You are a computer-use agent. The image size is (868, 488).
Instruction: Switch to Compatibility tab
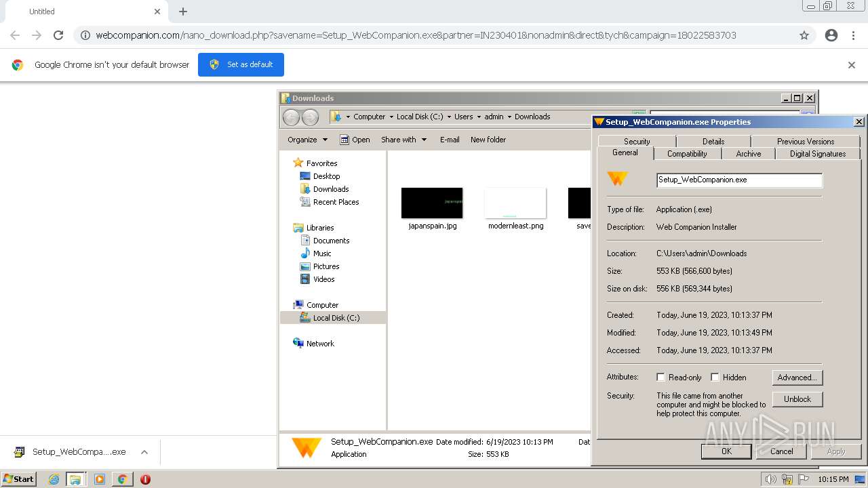(x=687, y=154)
